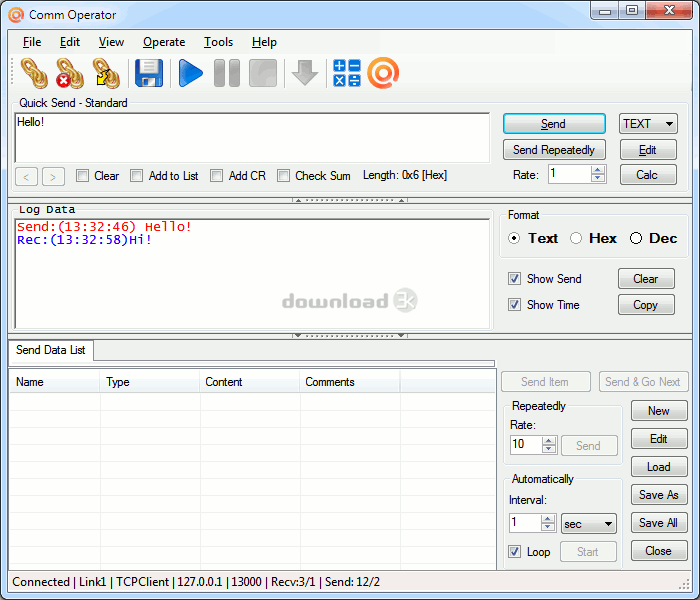700x600 pixels.
Task: Select the Hex format radio button
Action: tap(576, 238)
